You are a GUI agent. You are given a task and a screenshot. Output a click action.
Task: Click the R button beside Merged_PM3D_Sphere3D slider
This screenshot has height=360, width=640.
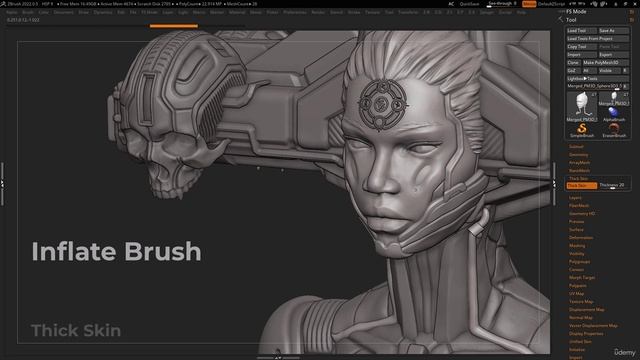[x=625, y=86]
